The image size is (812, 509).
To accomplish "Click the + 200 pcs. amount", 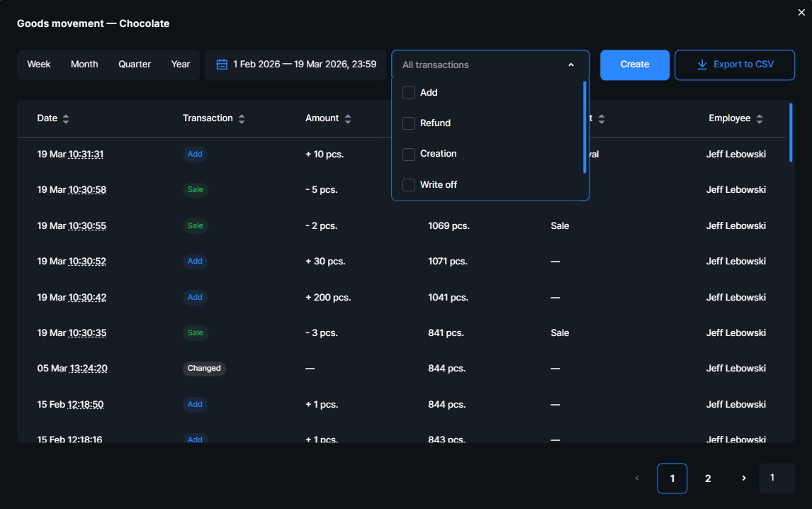I will (328, 298).
